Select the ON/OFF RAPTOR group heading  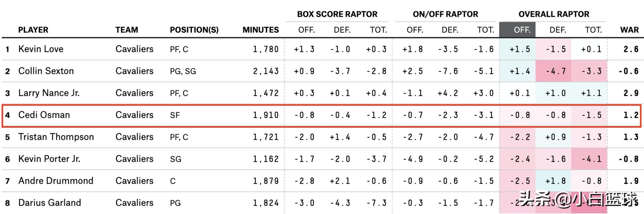pyautogui.click(x=445, y=14)
